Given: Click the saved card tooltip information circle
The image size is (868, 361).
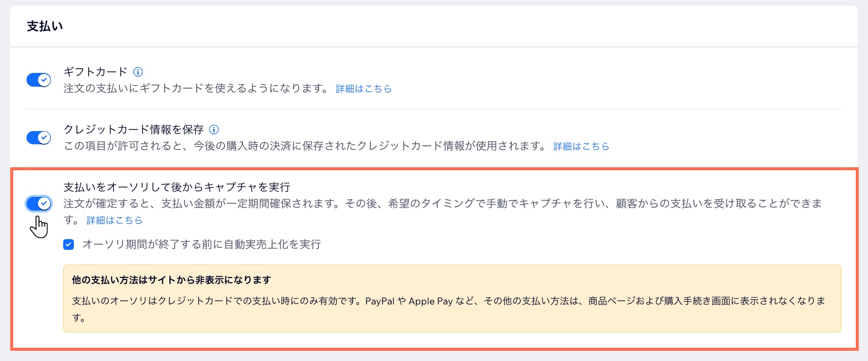Looking at the screenshot, I should point(214,130).
